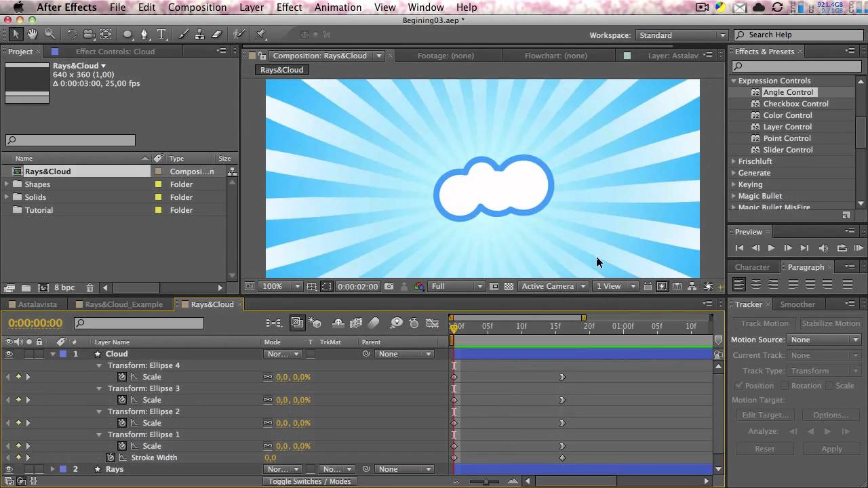Select the Unified Camera tool
868x488 pixels.
89,35
